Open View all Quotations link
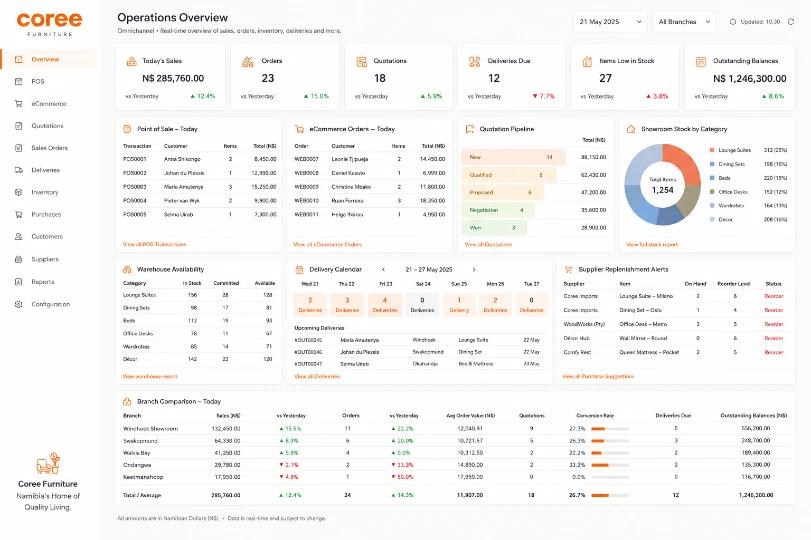The image size is (811, 540). pyautogui.click(x=488, y=244)
